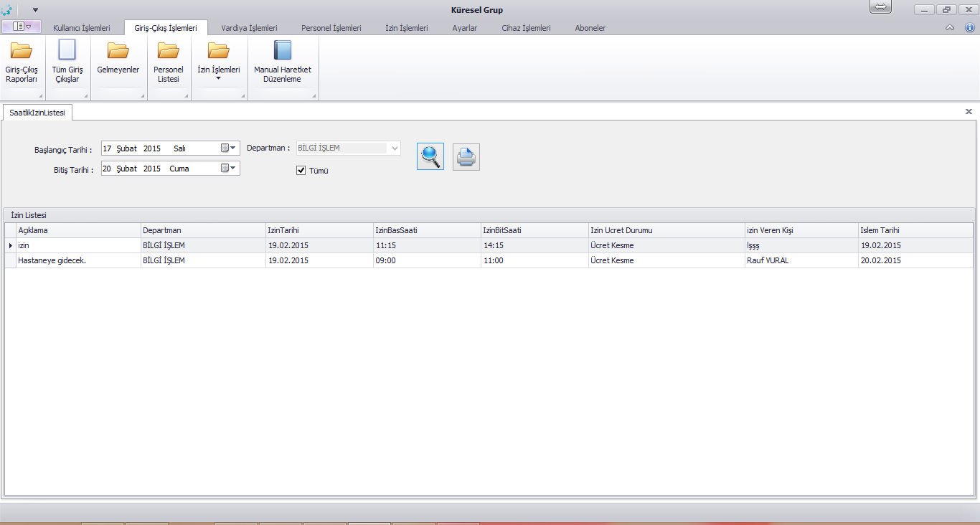Click the IzinBitSaati column header
The image size is (980, 525).
tap(534, 230)
